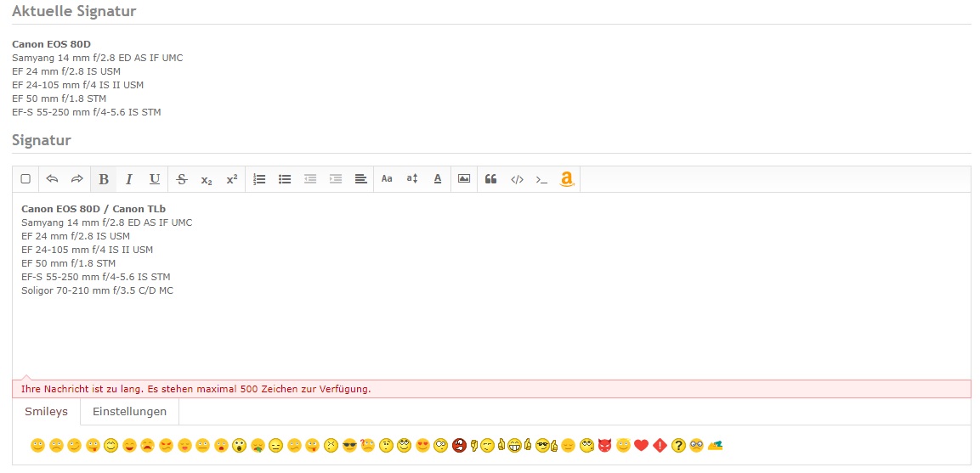Open the text alignment options
This screenshot has height=473, width=980.
click(x=360, y=179)
